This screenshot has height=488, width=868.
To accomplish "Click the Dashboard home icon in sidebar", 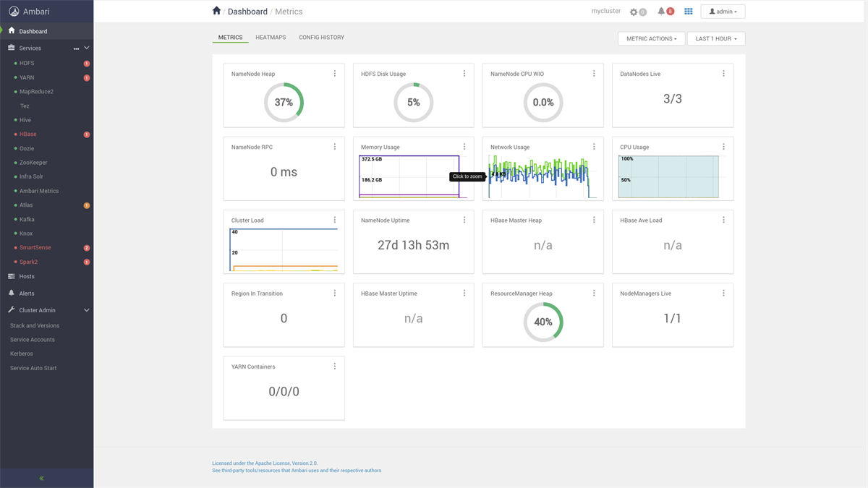I will coord(10,30).
